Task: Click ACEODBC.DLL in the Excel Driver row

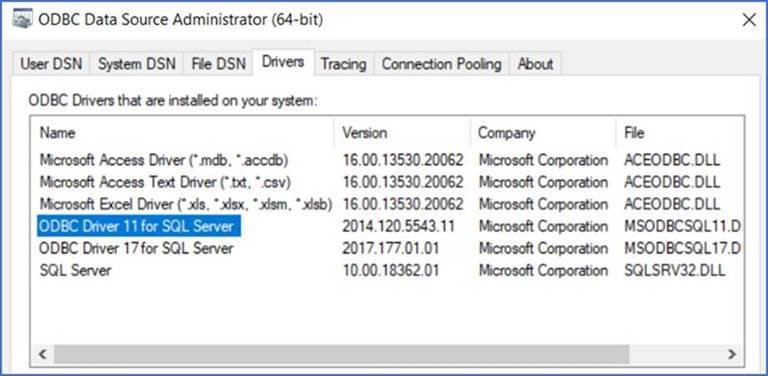Action: (x=672, y=204)
